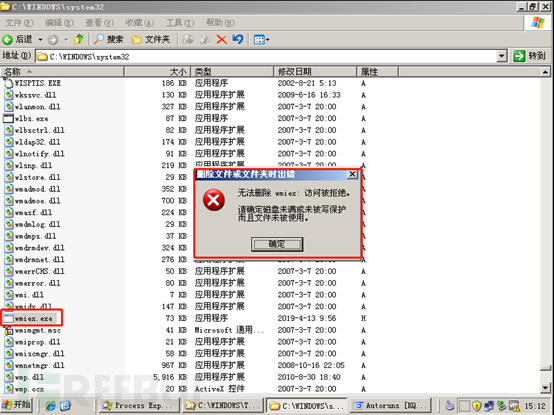Click the 后退 back button

pos(18,40)
